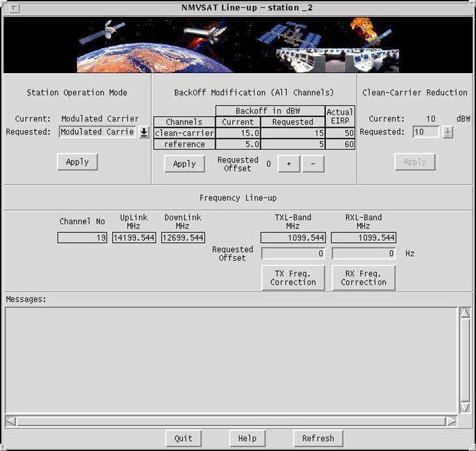
Task: Click the Messages vertical scrollbar track
Action: point(465,360)
